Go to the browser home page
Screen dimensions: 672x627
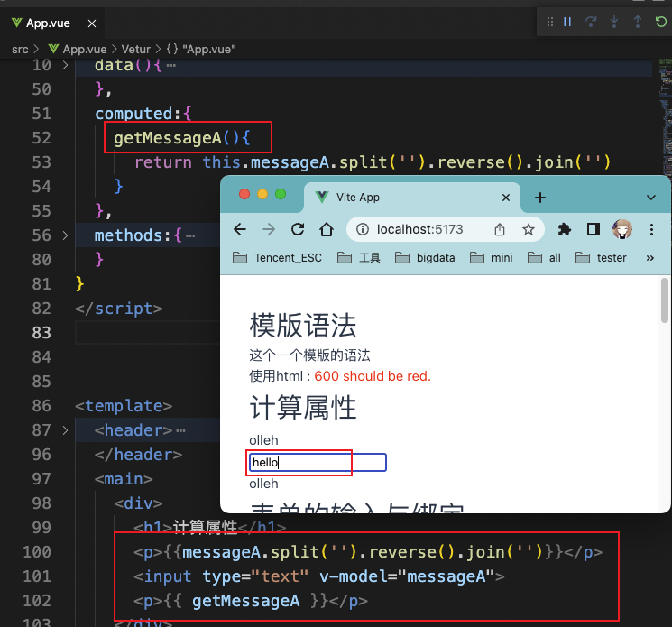click(327, 230)
